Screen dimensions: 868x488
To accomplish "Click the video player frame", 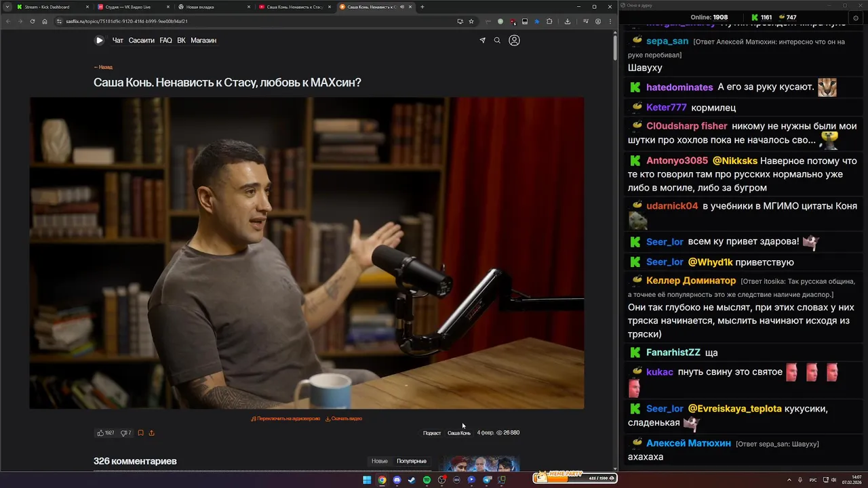I will pos(307,253).
